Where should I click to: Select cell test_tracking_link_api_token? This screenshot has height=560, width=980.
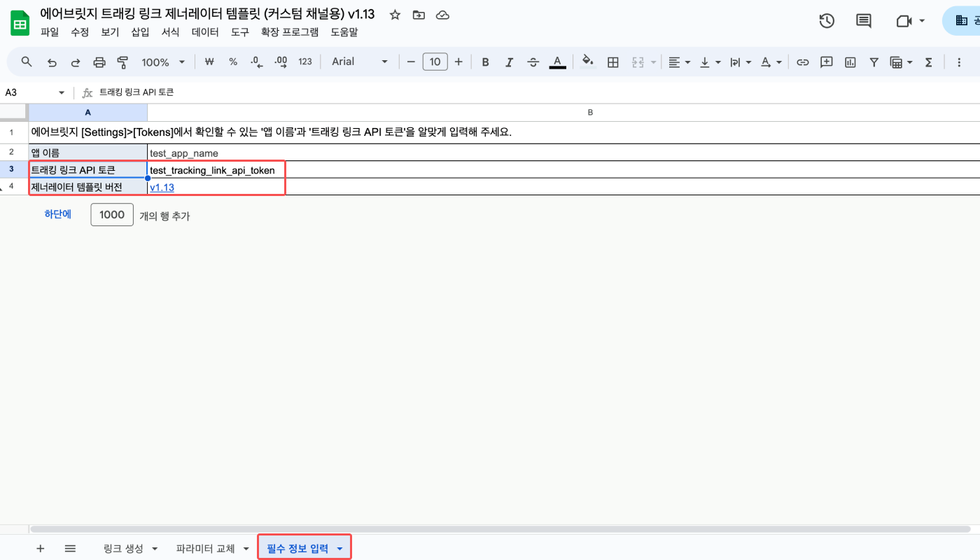coord(563,169)
